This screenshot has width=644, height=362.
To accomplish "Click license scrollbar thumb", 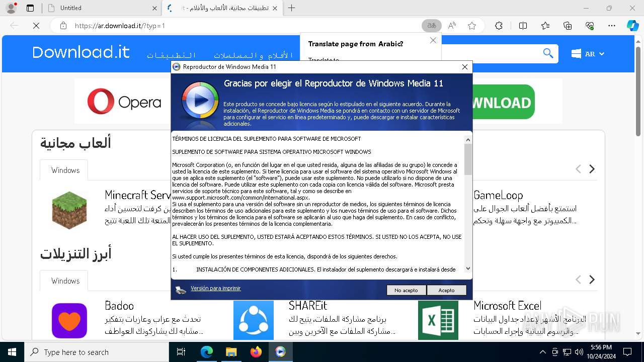I will pos(468,159).
